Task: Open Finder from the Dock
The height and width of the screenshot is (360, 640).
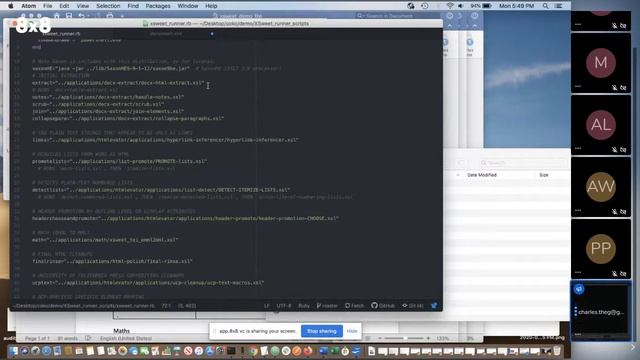Action: [x=13, y=351]
